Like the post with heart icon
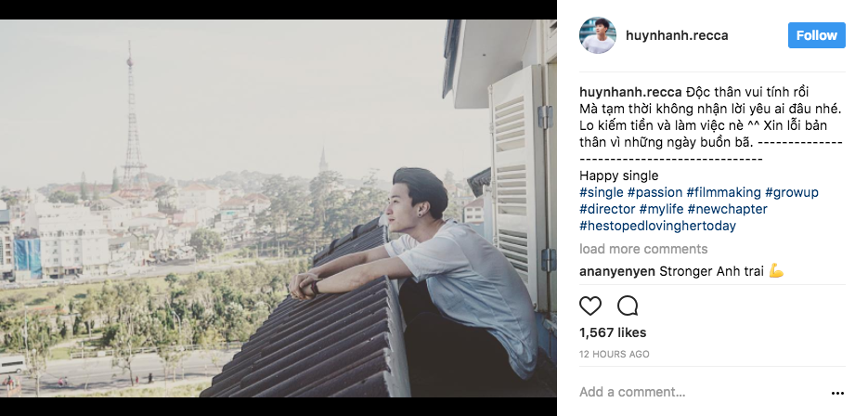 [590, 305]
